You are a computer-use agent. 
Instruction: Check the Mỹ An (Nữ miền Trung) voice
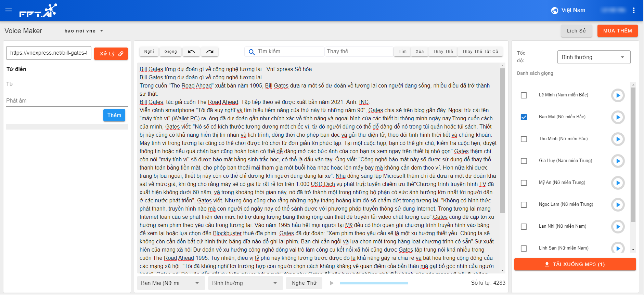point(524,183)
